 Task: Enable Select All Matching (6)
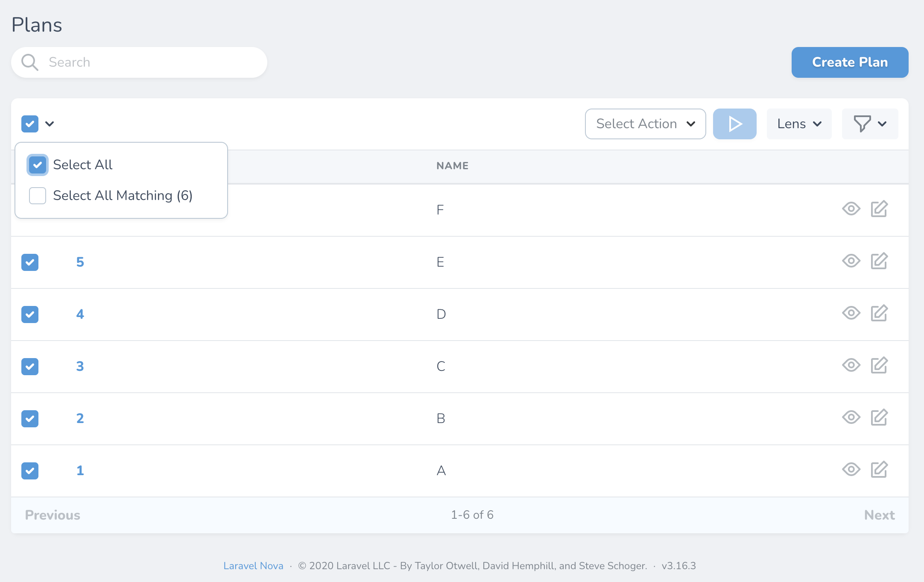click(37, 195)
